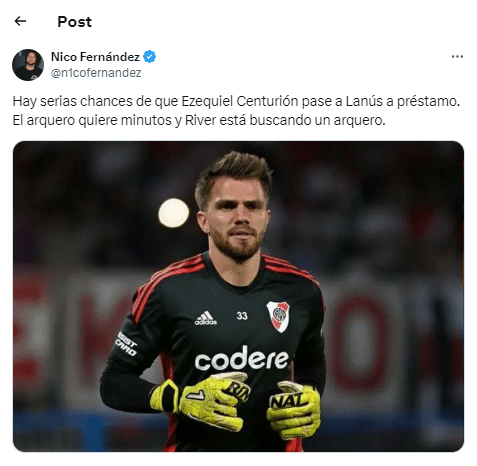Click the number 33 on the jersey

242,315
